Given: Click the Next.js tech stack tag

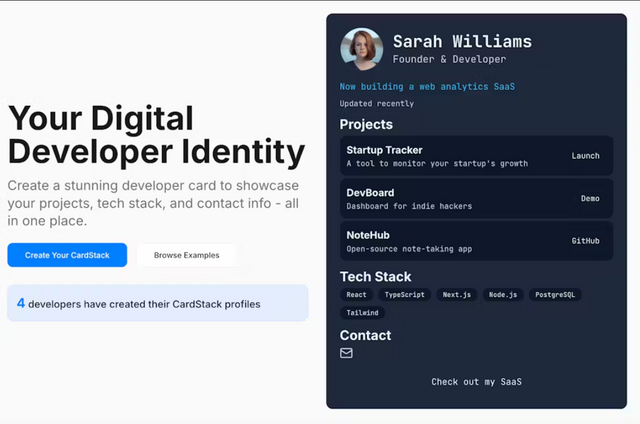Looking at the screenshot, I should coord(457,295).
